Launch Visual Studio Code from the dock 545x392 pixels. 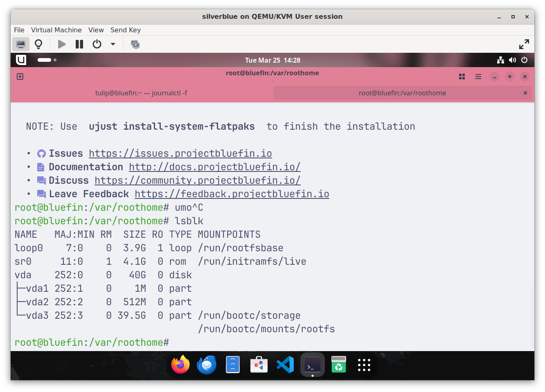pyautogui.click(x=285, y=365)
